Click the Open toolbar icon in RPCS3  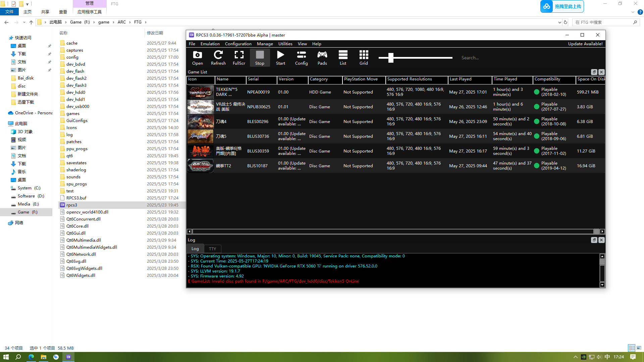pos(197,58)
